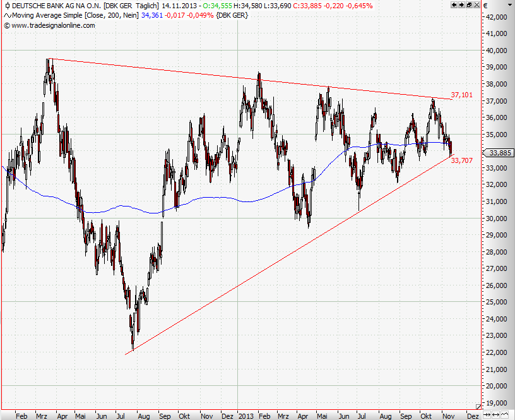Click the back arrow in the chart toolbar
This screenshot has height=420, width=515.
click(x=454, y=5)
